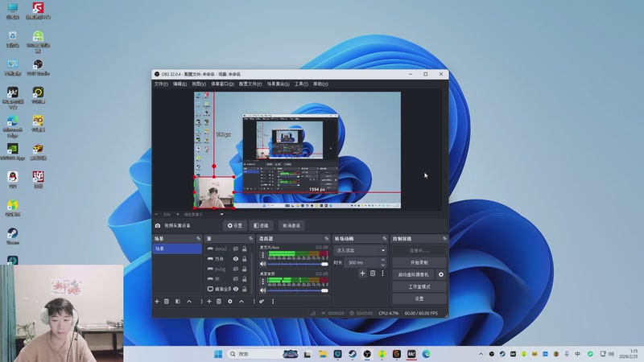Unlock the dota2 source lock icon
The height and width of the screenshot is (362, 644).
click(245, 249)
